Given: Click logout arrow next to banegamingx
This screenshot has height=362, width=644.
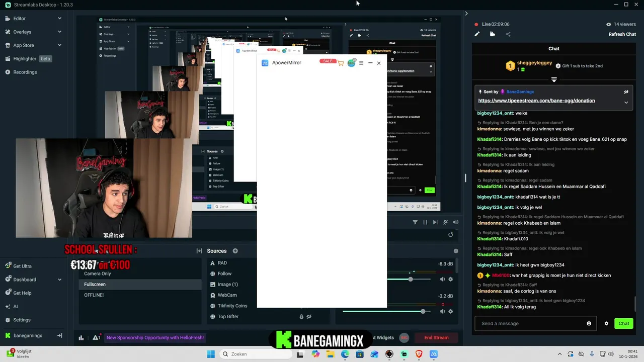Looking at the screenshot, I should (59, 335).
